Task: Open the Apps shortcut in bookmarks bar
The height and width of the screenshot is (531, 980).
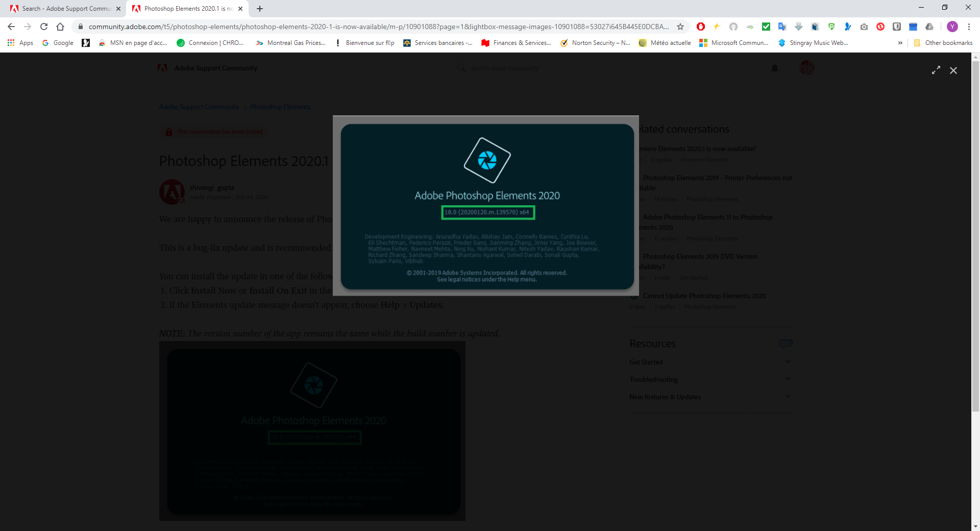Action: pyautogui.click(x=20, y=43)
